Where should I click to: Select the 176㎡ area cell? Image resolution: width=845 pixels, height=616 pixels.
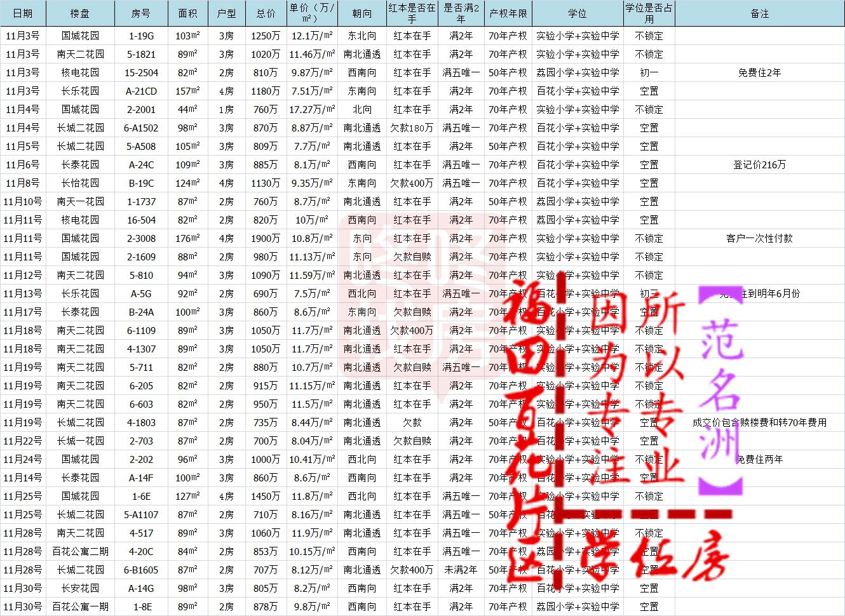(187, 239)
